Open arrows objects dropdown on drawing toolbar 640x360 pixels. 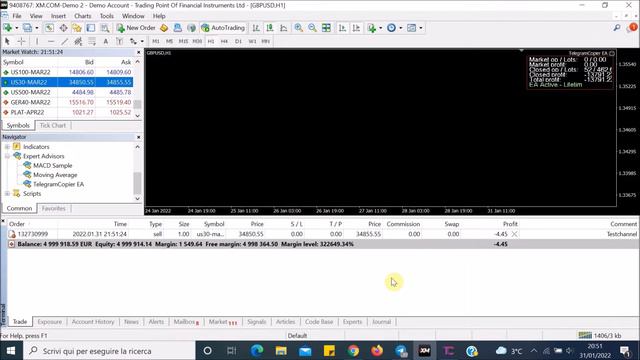pyautogui.click(x=142, y=42)
